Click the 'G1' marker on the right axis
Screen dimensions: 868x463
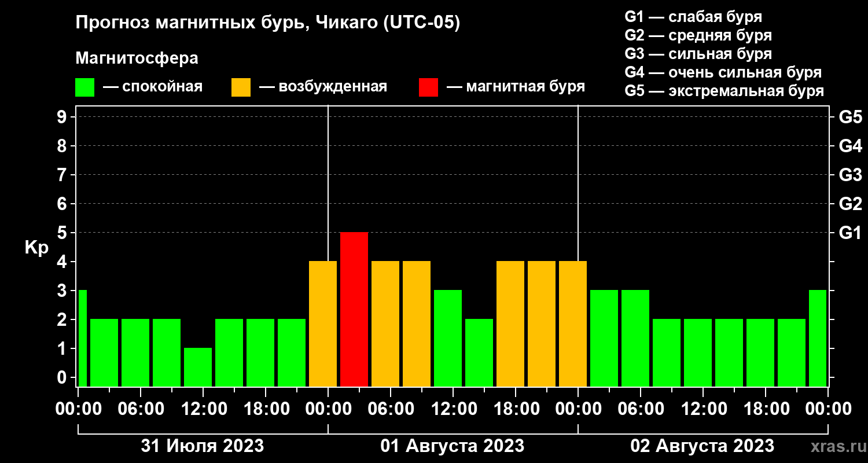coord(850,233)
